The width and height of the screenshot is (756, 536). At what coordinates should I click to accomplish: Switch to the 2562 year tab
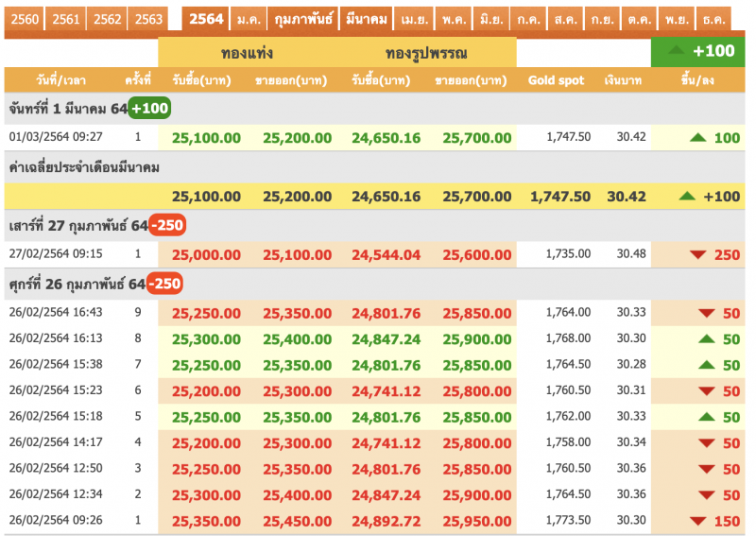(107, 19)
